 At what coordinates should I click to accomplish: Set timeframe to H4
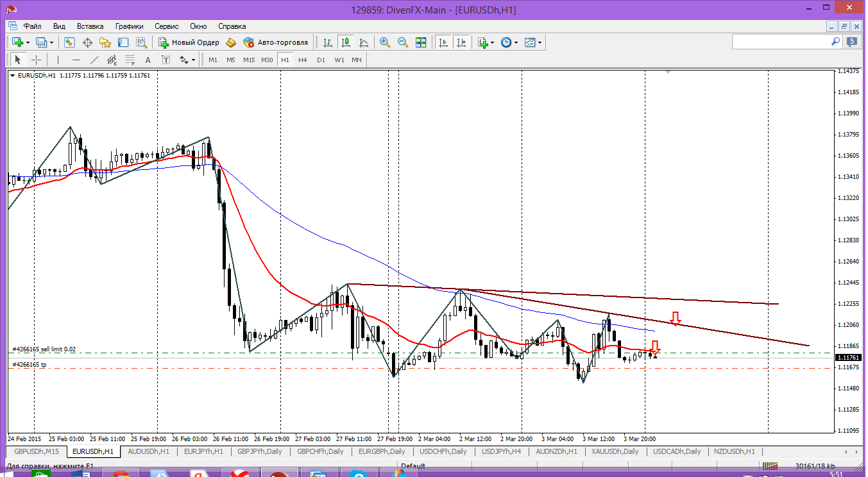coord(303,60)
